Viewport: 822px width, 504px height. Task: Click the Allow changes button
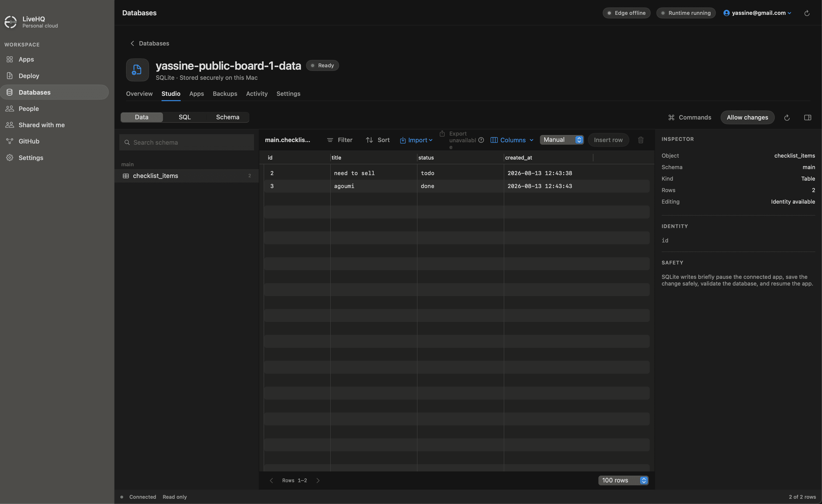tap(747, 117)
